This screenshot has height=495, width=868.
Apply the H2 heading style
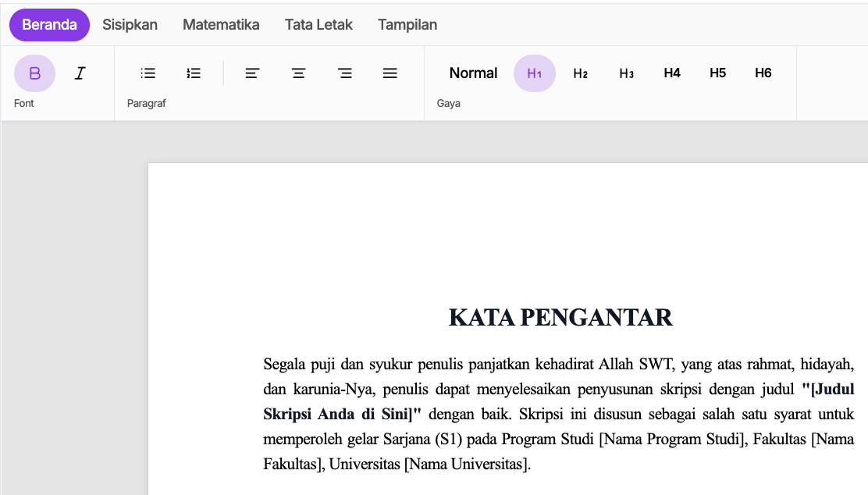[580, 73]
